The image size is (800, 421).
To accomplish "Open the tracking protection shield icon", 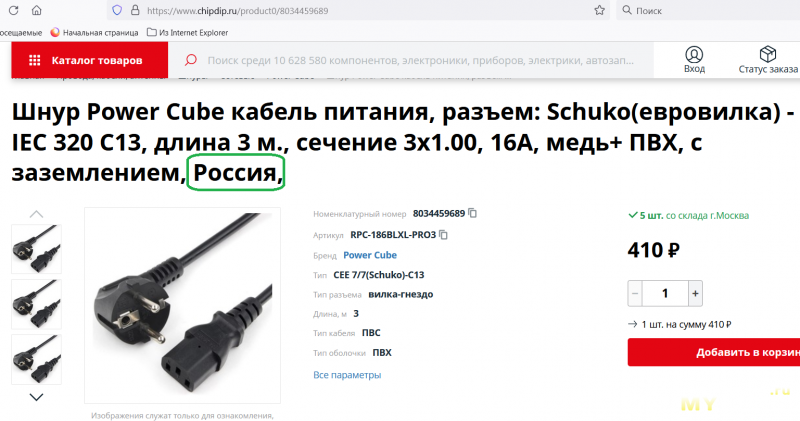I will pyautogui.click(x=117, y=10).
